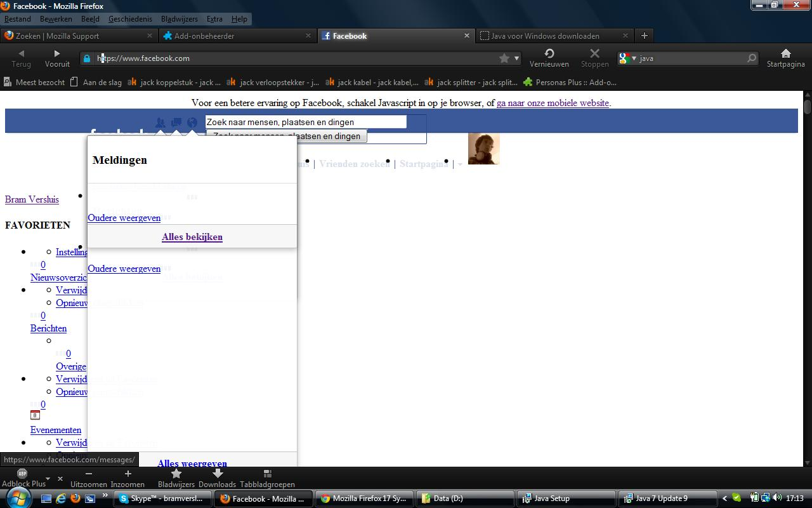Stop loading with the Stoppen button
The height and width of the screenshot is (508, 812).
[x=594, y=58]
